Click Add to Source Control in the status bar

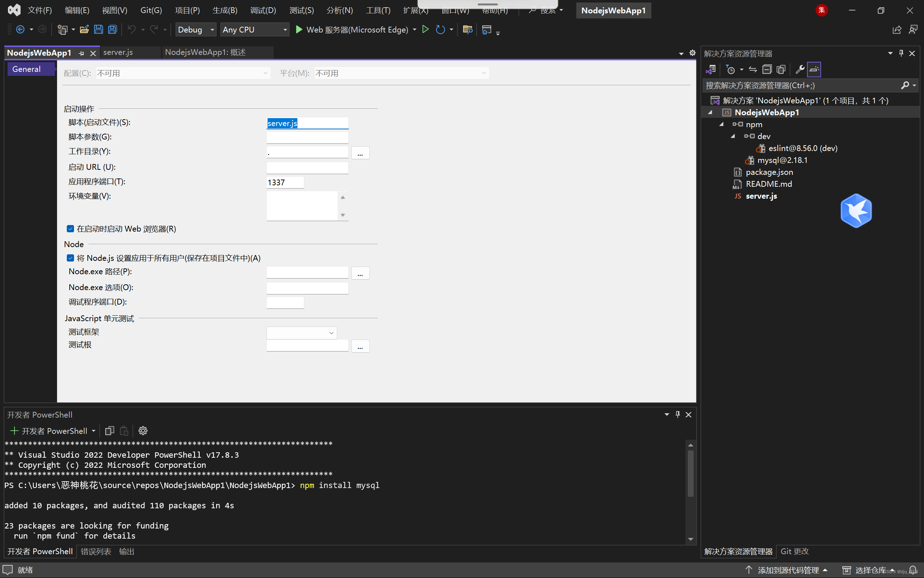tap(787, 570)
